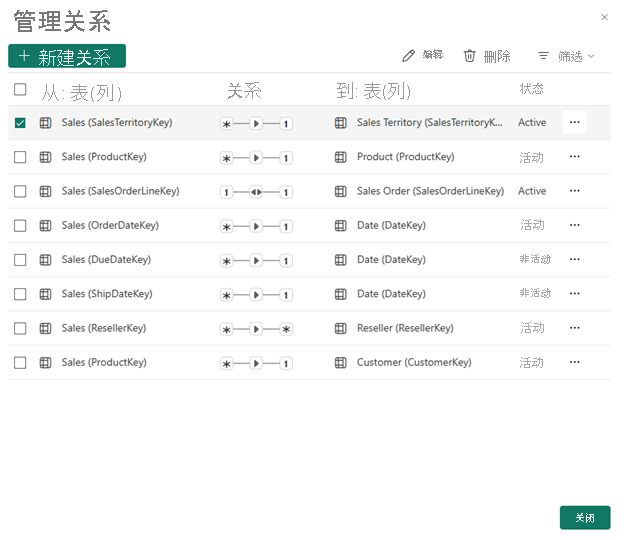Uncheck the Sales (SalesTerritoryKey) row checkbox
Screen dimensions: 624x540
pyautogui.click(x=20, y=123)
